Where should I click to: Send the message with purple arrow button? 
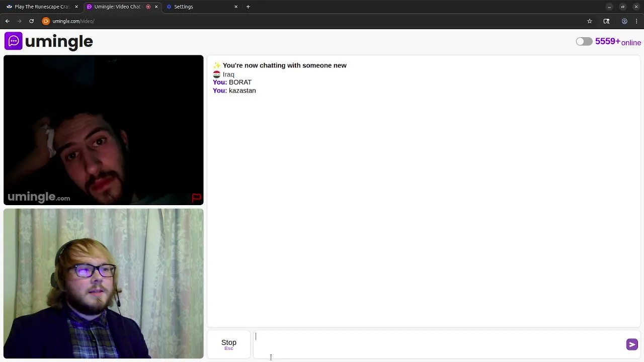(x=632, y=344)
